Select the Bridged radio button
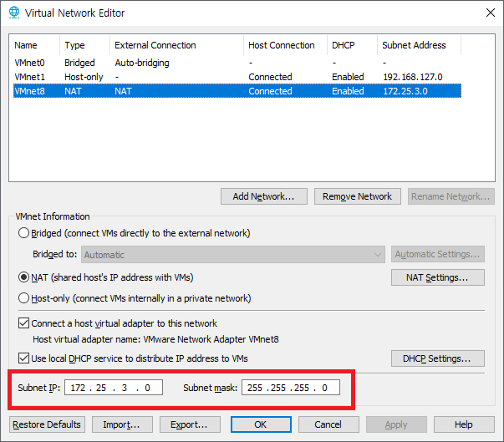The height and width of the screenshot is (442, 504). click(x=23, y=233)
